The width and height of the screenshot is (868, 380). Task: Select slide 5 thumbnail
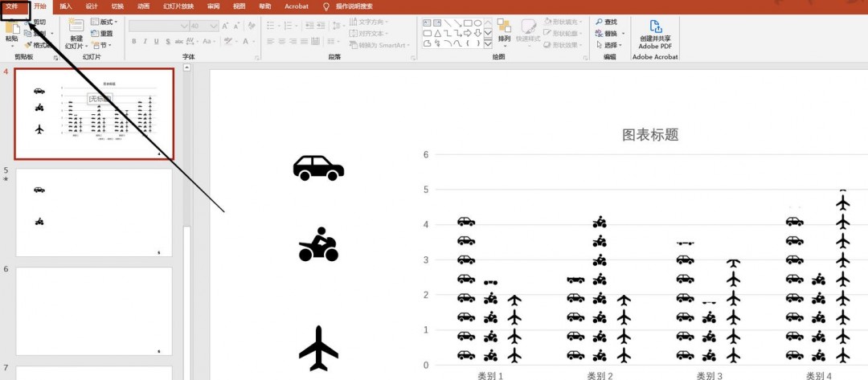94,213
